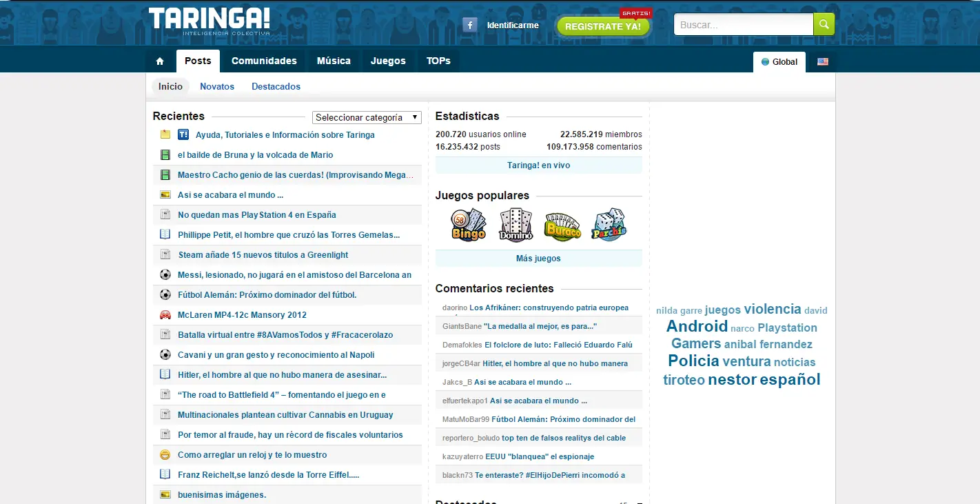The image size is (980, 504).
Task: Open 'No quedan mas PlayStation 4 en España'
Action: tap(257, 215)
